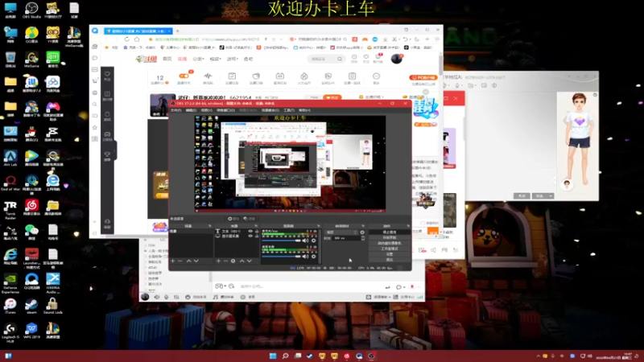Pop out the Controls dock panel

[x=408, y=226]
